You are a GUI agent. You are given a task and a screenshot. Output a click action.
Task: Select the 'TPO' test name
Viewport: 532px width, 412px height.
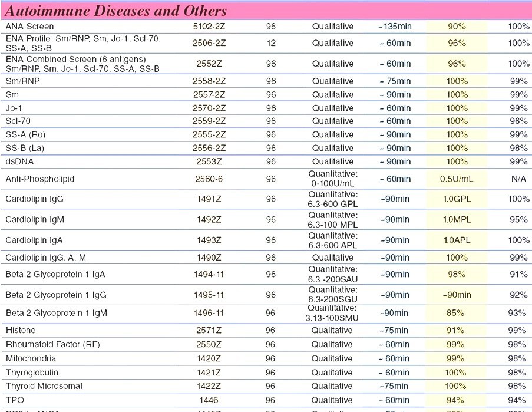pyautogui.click(x=15, y=400)
